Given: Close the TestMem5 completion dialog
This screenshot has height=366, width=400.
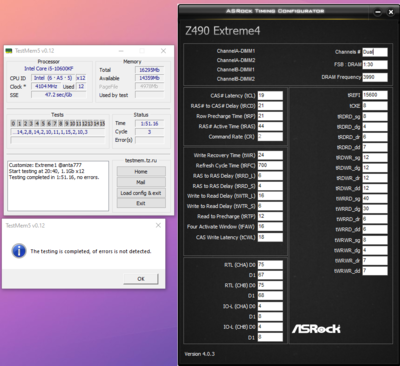Looking at the screenshot, I should click(x=158, y=226).
